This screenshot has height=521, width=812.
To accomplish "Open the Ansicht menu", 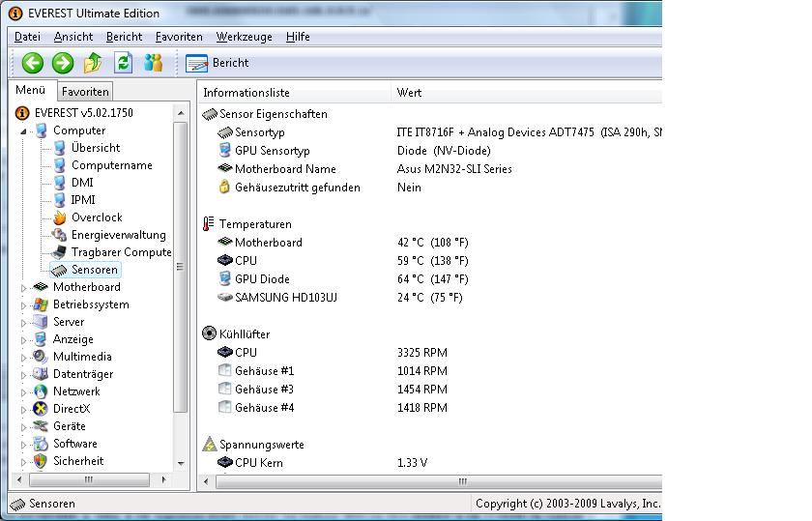I will [73, 37].
